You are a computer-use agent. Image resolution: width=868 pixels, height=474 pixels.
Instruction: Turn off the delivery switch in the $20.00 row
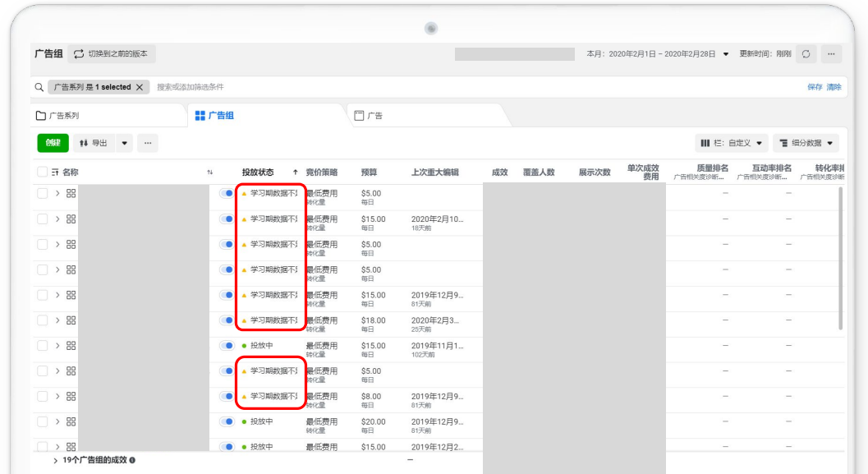tap(227, 421)
